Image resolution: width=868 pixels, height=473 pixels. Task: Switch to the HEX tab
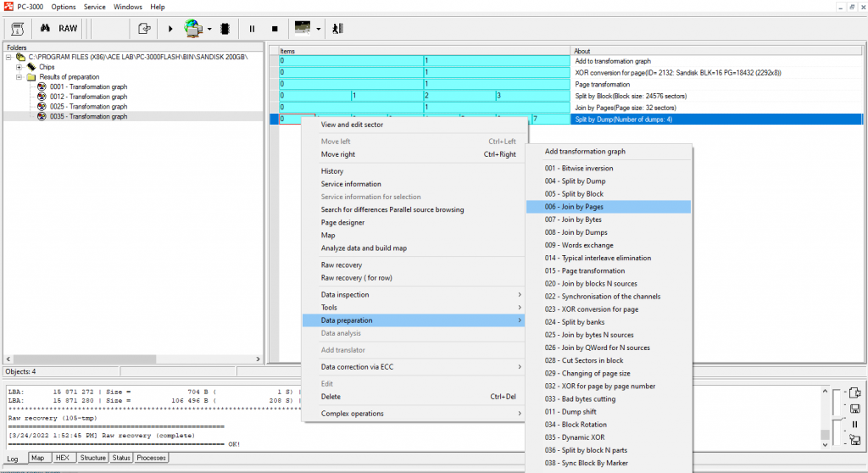pos(62,458)
